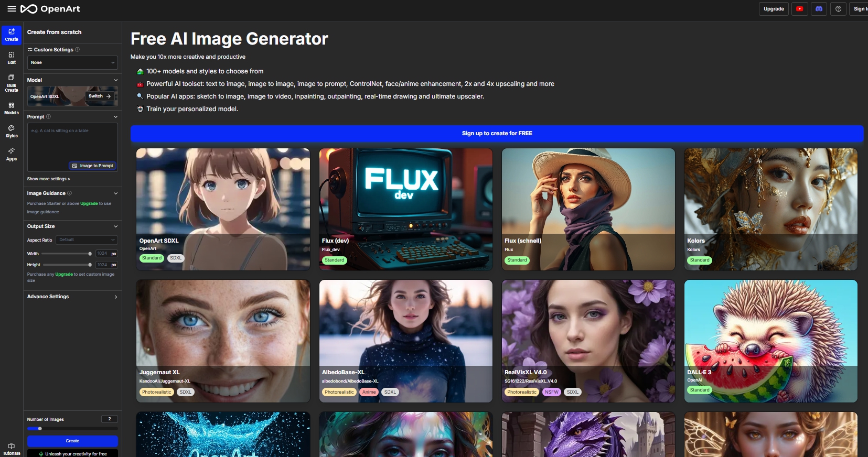The width and height of the screenshot is (868, 457).
Task: Open Apps in the sidebar
Action: point(12,155)
